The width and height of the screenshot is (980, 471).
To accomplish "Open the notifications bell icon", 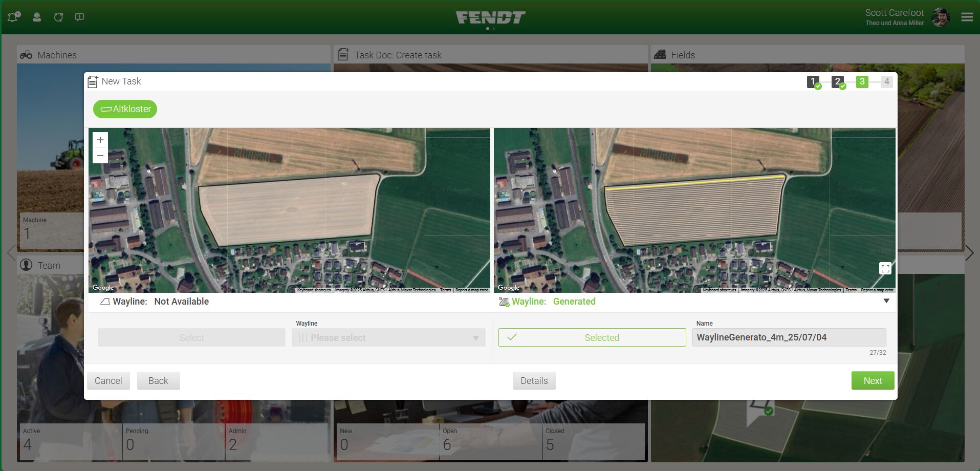I will [x=14, y=17].
